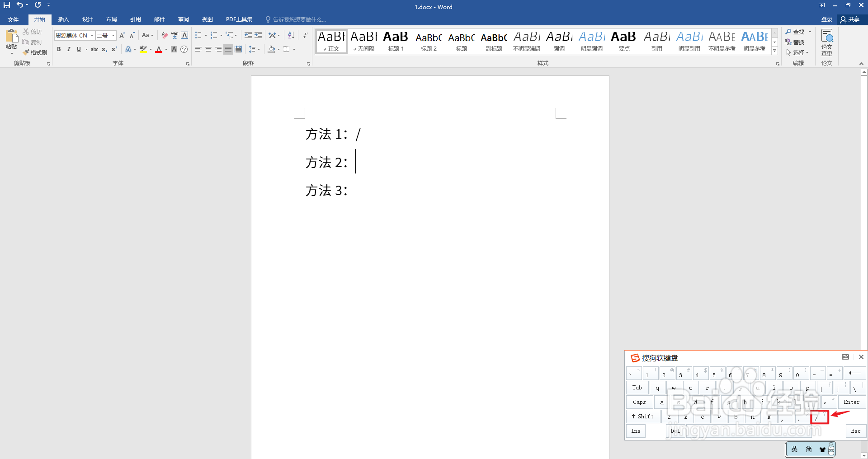This screenshot has height=459, width=868.
Task: Click the Shift key on soft keyboard
Action: click(x=643, y=417)
